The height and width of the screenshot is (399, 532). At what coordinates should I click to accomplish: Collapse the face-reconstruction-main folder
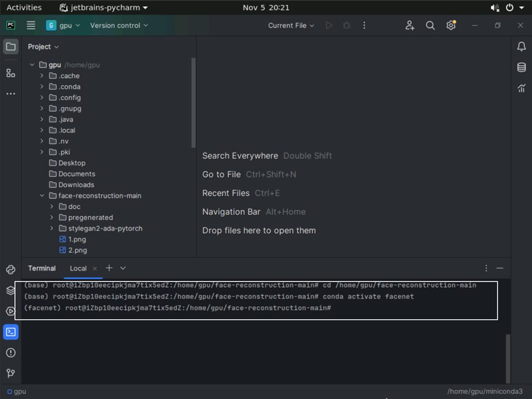coord(42,196)
